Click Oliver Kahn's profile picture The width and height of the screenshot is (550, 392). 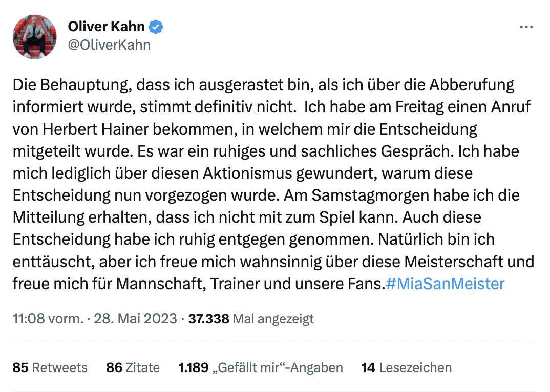point(35,37)
